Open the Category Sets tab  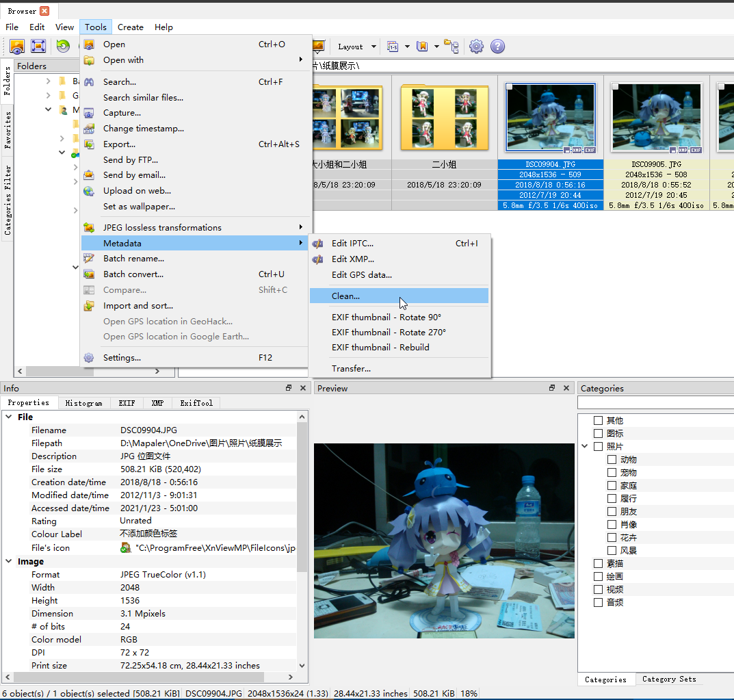(668, 679)
